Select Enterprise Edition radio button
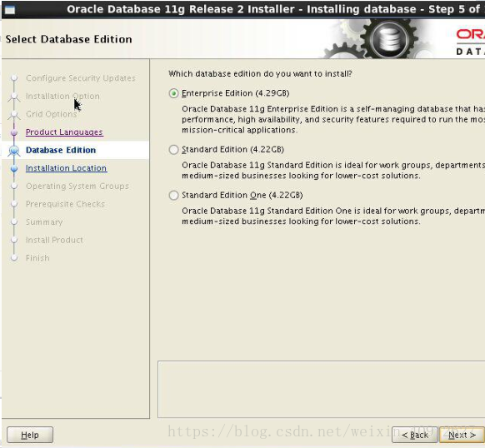The height and width of the screenshot is (448, 485). pos(173,93)
